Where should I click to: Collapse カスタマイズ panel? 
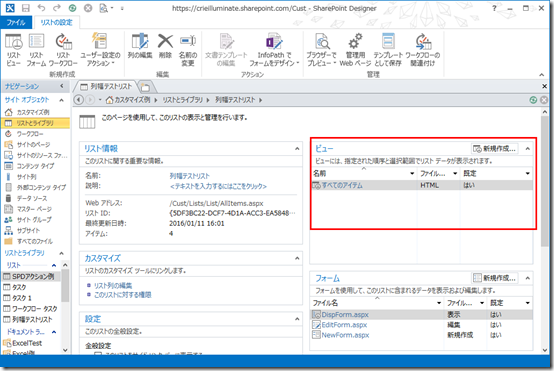point(297,258)
